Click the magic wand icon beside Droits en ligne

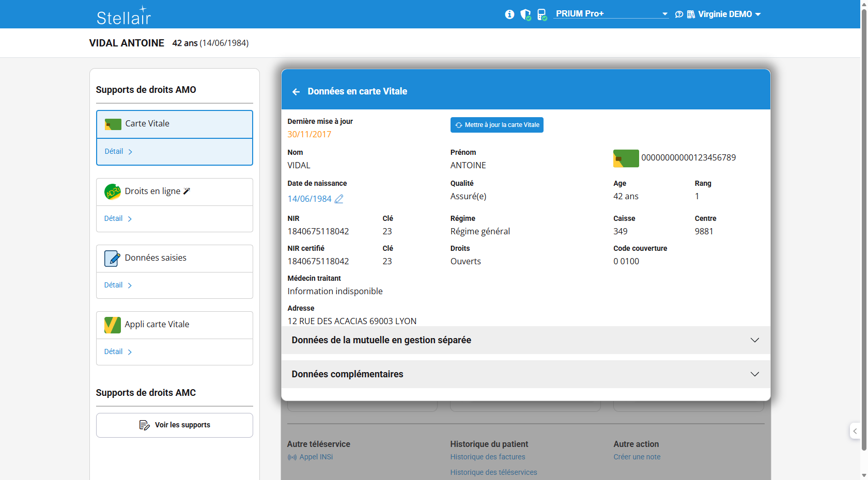point(187,191)
